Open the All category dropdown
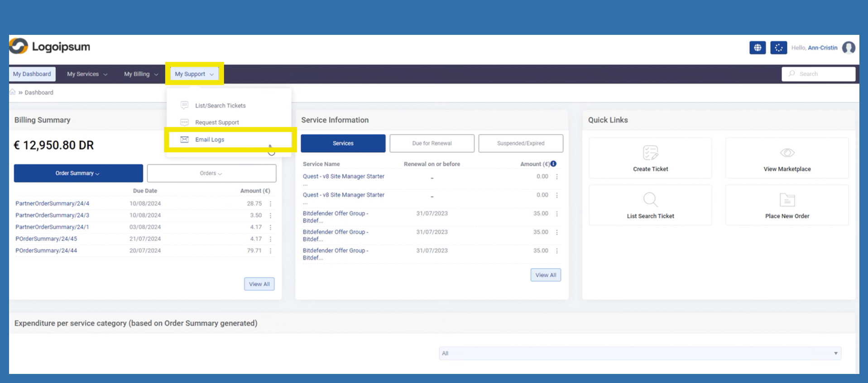The width and height of the screenshot is (868, 383). pos(639,354)
